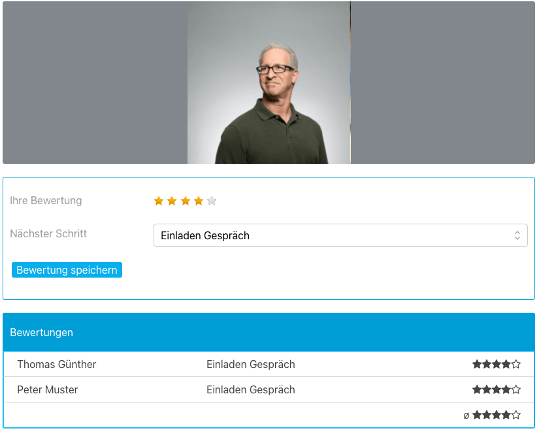Viewport: 540px width, 434px height.
Task: Click the Bewertung speichern button
Action: 67,270
